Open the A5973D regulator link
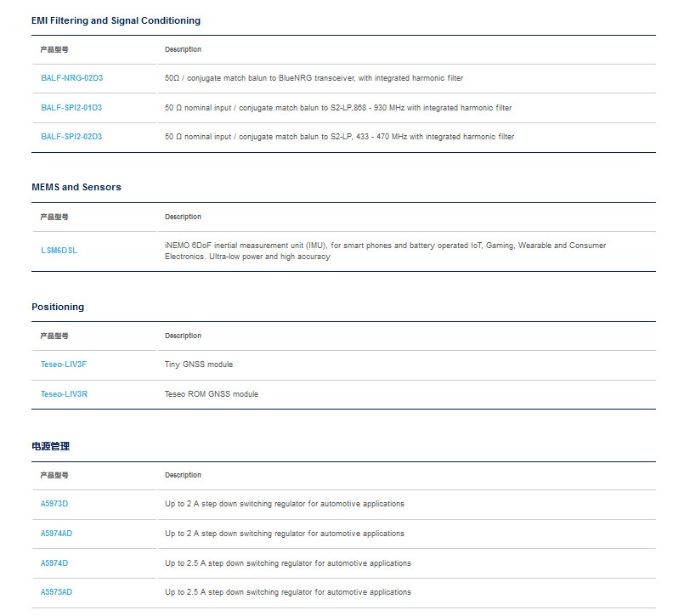 pos(54,504)
